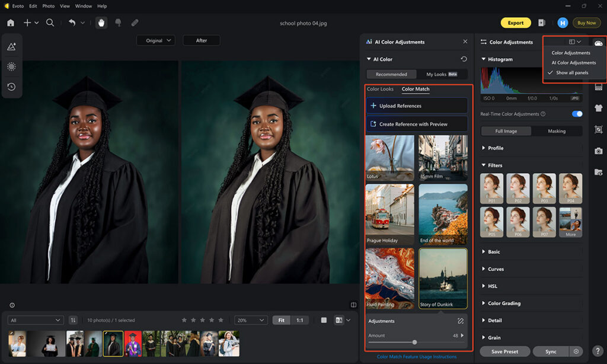Open the triangle-and-droplet tool in the left sidebar
Image resolution: width=607 pixels, height=364 pixels.
12,47
